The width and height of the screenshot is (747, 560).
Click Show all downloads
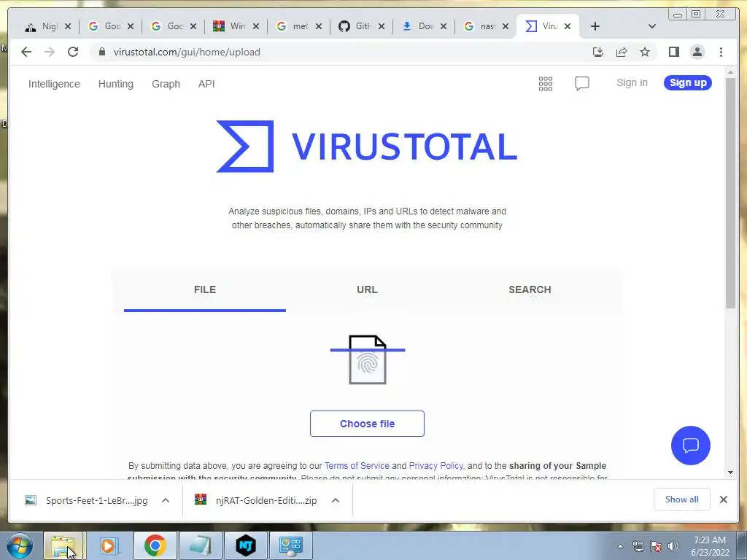[x=682, y=499]
